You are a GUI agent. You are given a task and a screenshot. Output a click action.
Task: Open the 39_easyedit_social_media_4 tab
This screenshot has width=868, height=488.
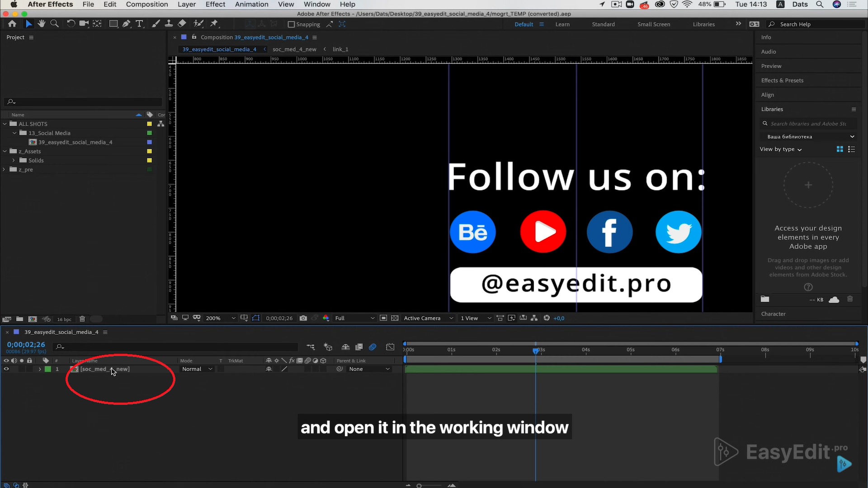coord(219,49)
